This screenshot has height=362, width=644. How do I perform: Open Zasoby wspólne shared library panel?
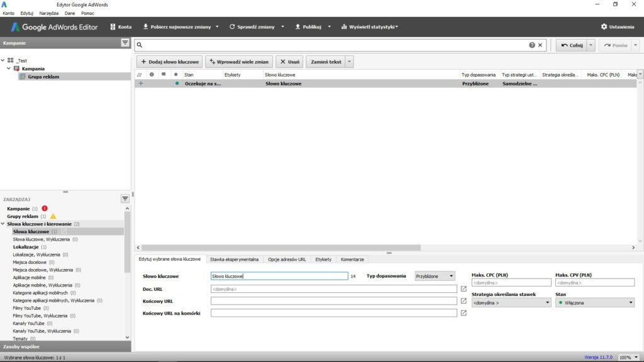(65, 346)
